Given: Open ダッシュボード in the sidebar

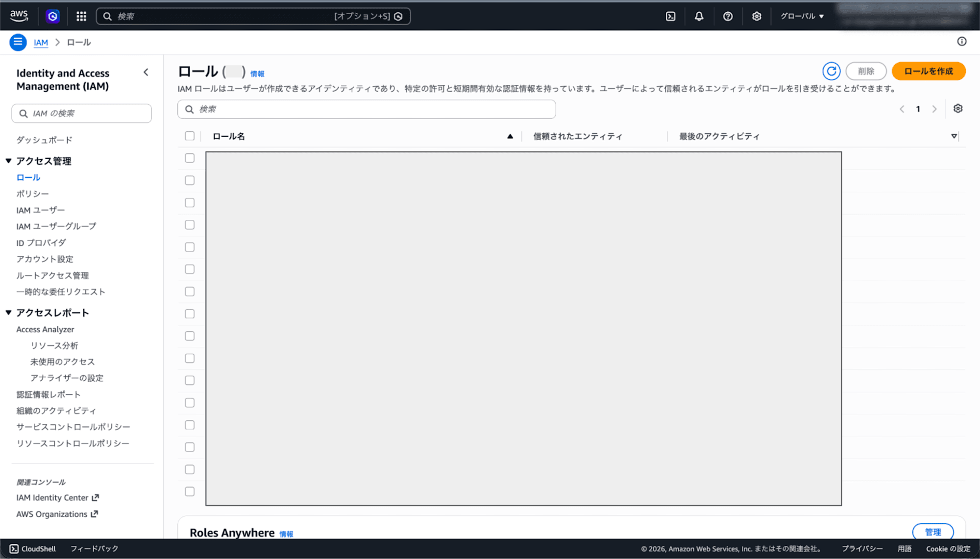Looking at the screenshot, I should tap(44, 140).
